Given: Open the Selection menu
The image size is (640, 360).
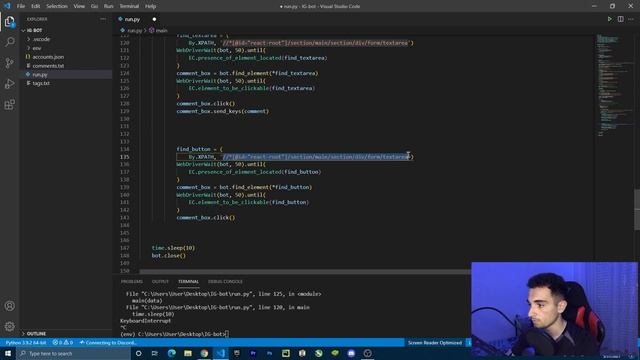Looking at the screenshot, I should 57,6.
